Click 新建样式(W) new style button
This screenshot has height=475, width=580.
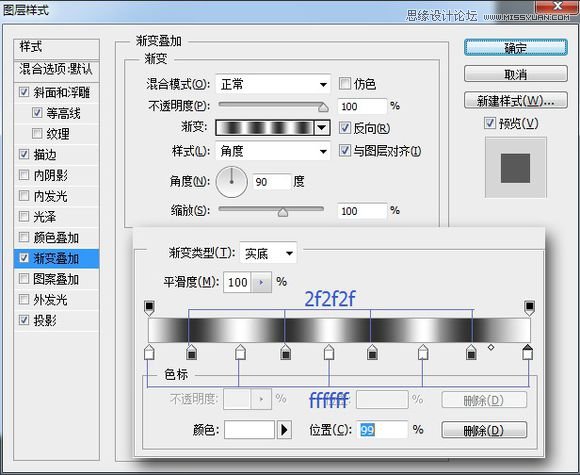click(x=516, y=100)
